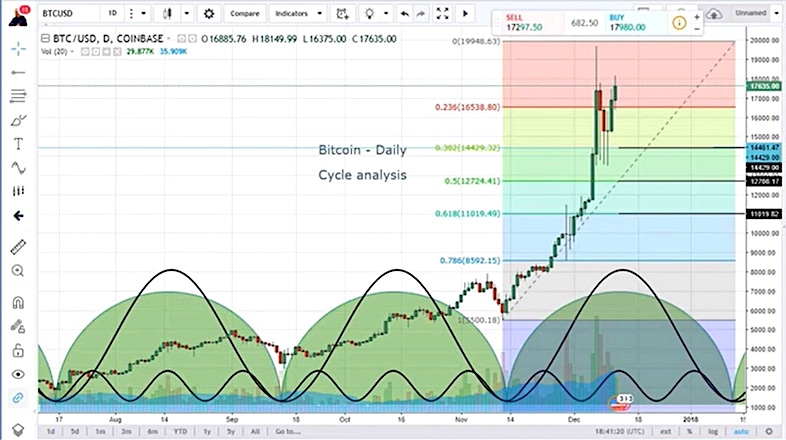786x440 pixels.
Task: Expand the lightbulb ideas dropdown arrow
Action: click(x=386, y=14)
